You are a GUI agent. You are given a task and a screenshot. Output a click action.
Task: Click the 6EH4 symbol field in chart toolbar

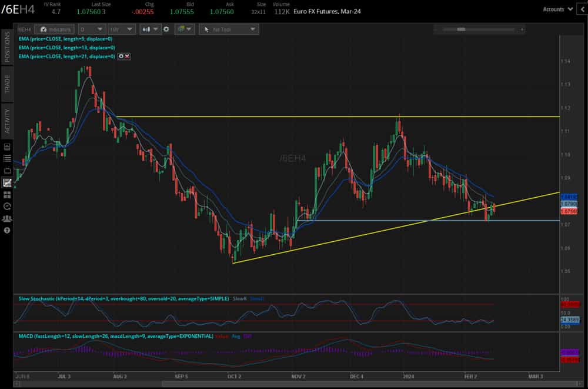[24, 29]
